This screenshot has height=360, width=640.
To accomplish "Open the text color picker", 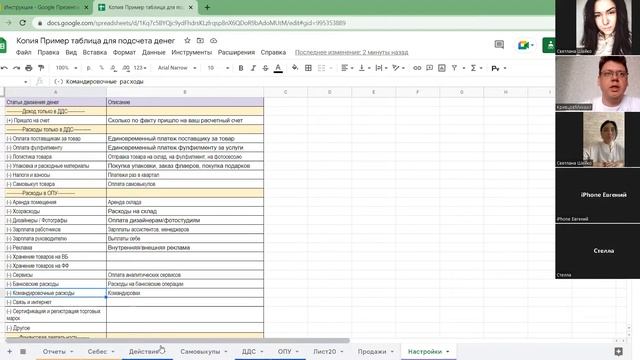I will pyautogui.click(x=278, y=68).
